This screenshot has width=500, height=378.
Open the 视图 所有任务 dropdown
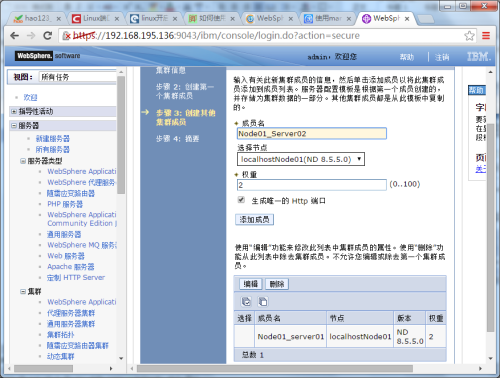[x=78, y=77]
